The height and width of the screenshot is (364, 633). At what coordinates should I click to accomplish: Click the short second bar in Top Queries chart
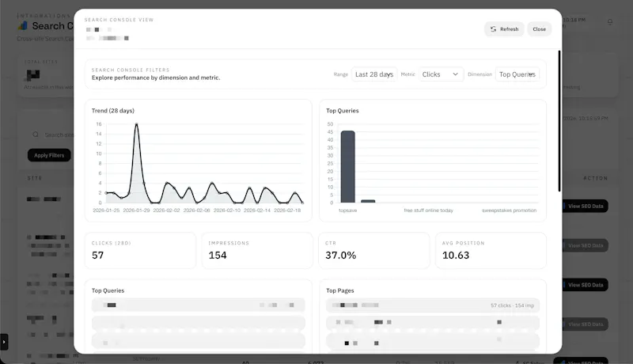tap(368, 201)
